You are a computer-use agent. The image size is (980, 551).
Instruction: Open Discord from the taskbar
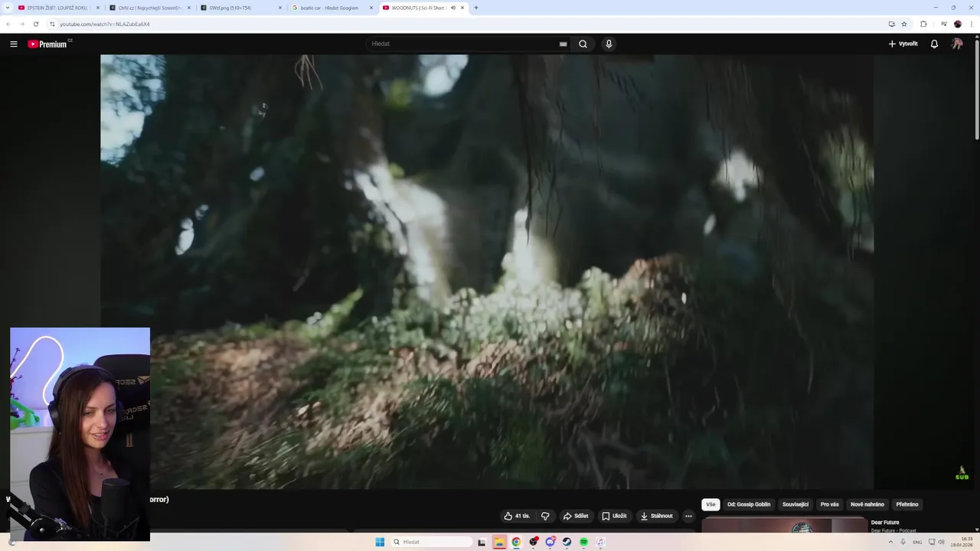[550, 542]
